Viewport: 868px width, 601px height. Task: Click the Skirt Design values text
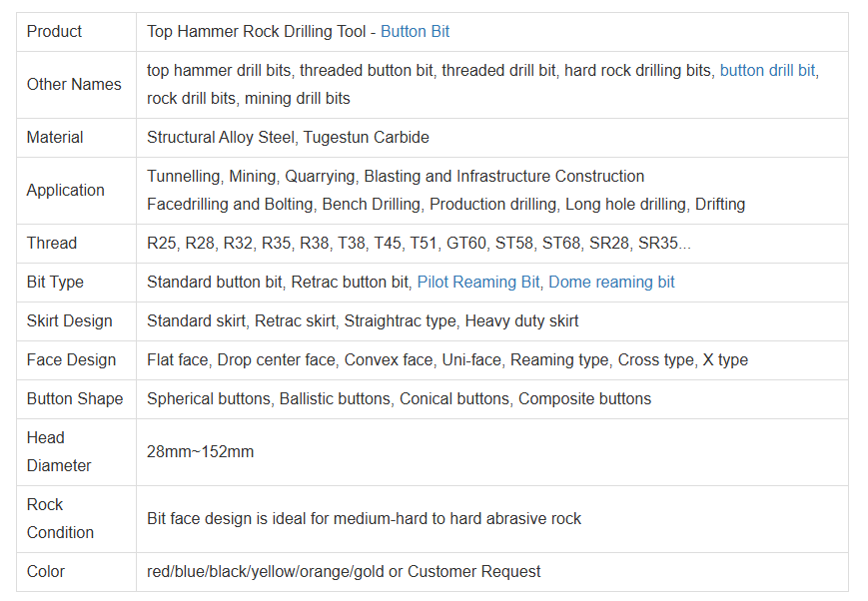click(x=363, y=321)
